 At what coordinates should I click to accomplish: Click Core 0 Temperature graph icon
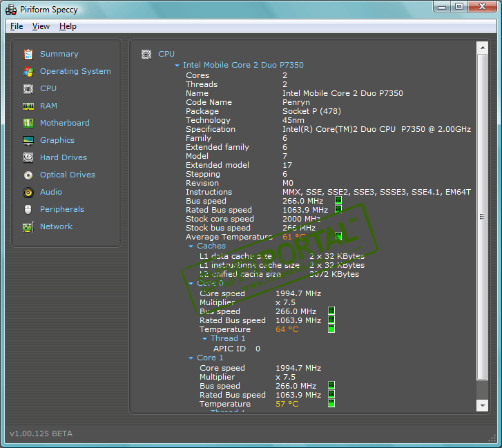(331, 329)
